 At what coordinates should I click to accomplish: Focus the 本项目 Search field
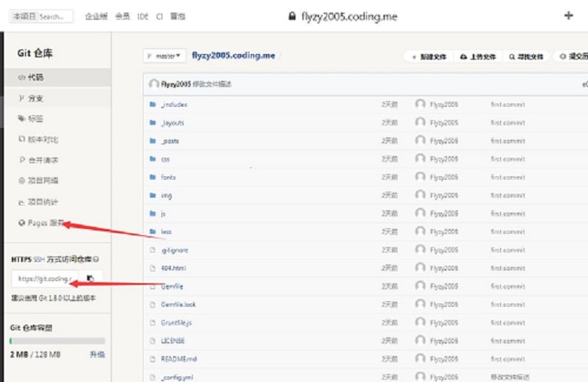[42, 16]
